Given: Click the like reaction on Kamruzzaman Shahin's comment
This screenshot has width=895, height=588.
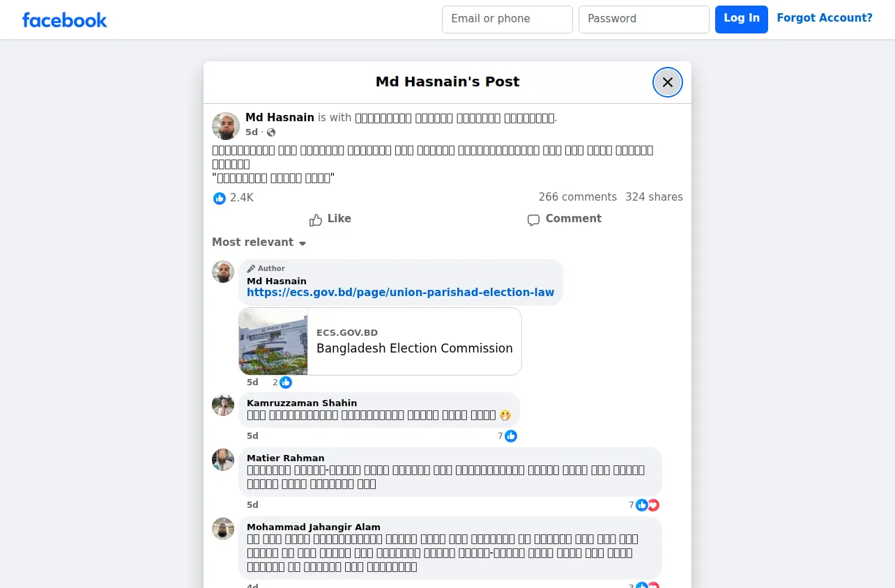Looking at the screenshot, I should point(511,436).
